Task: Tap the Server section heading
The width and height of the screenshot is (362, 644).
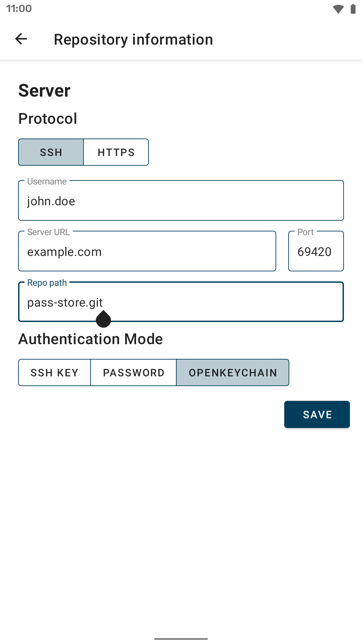Action: [45, 91]
